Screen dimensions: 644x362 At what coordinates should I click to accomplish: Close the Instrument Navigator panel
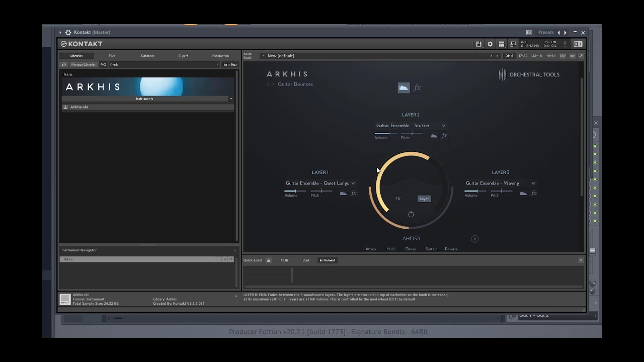pyautogui.click(x=234, y=250)
